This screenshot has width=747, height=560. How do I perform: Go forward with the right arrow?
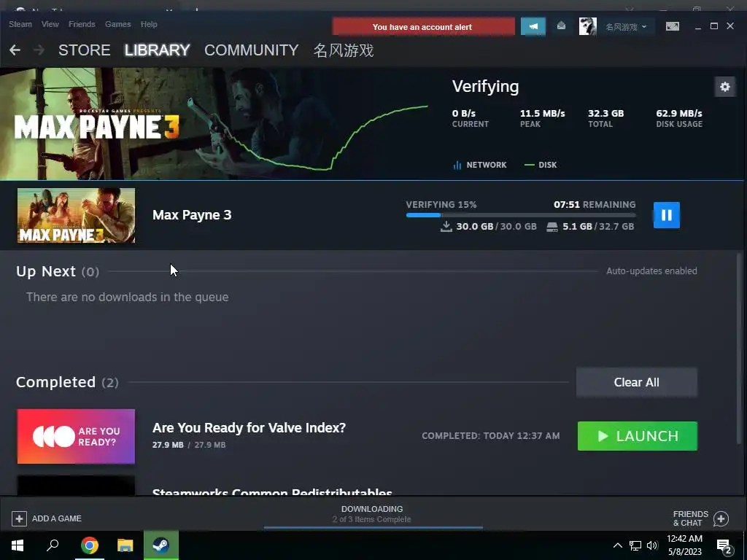39,50
